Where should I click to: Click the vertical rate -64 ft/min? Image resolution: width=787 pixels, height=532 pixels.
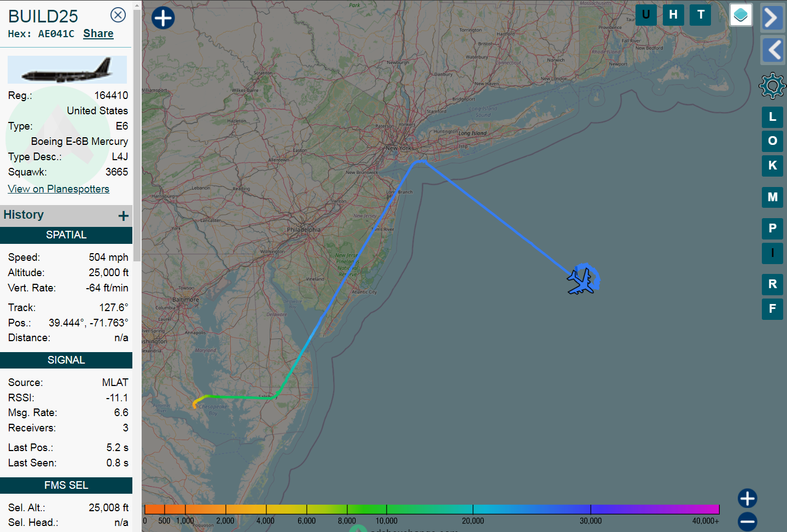107,288
